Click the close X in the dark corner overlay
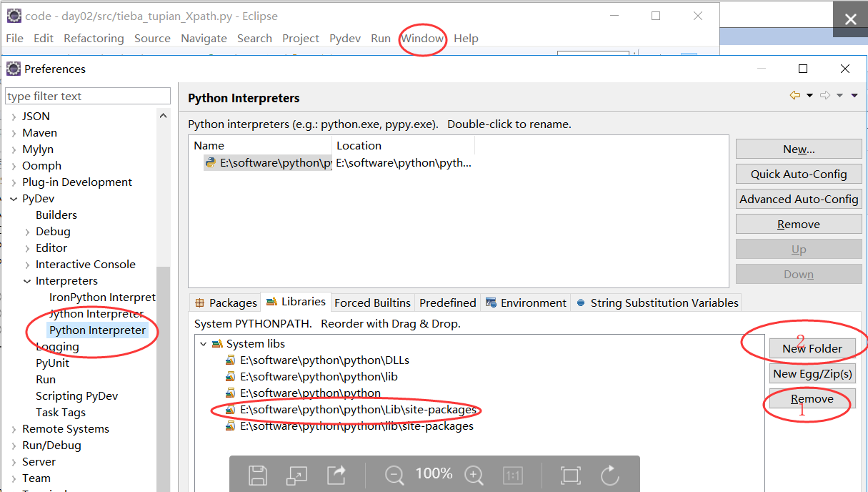Viewport: 868px width, 492px height. tap(850, 20)
